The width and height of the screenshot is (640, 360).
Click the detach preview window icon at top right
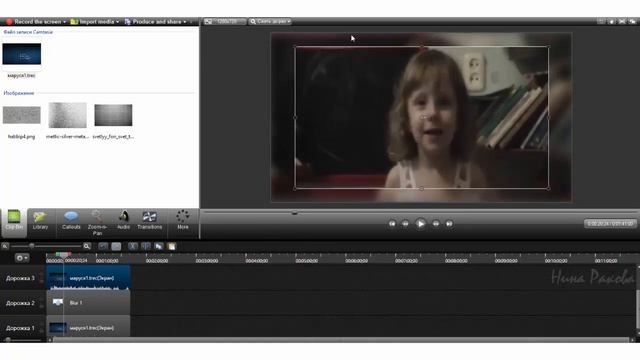(633, 21)
